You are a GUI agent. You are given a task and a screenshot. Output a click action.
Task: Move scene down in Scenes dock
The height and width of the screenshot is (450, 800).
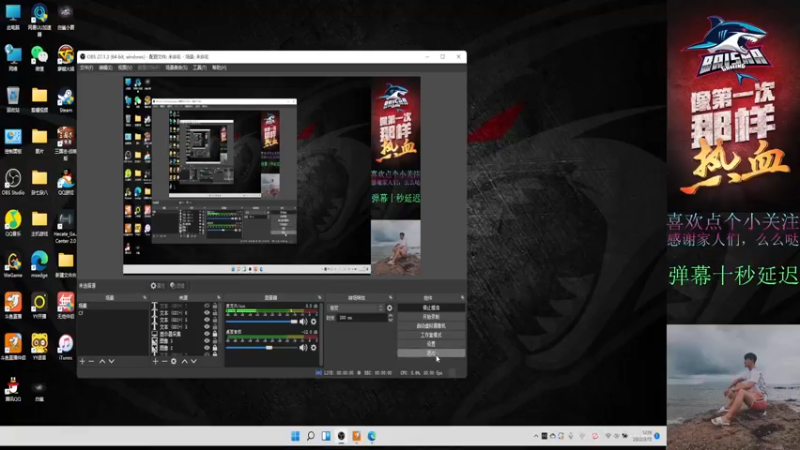(111, 361)
